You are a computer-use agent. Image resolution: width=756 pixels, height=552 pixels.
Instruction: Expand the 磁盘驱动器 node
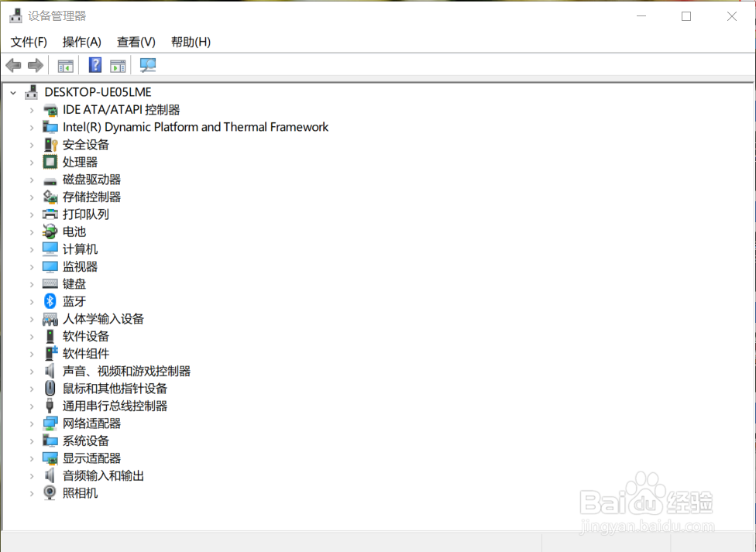[32, 180]
